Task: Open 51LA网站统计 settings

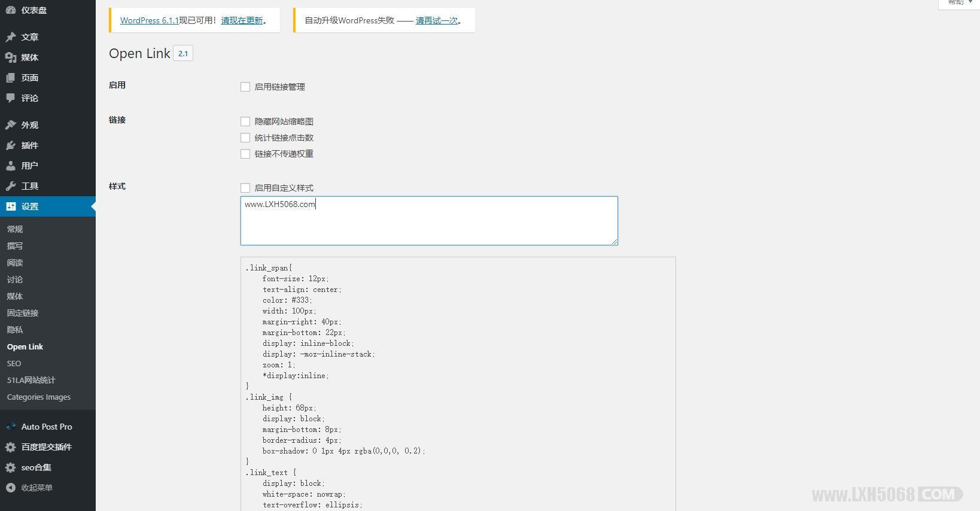Action: click(31, 380)
